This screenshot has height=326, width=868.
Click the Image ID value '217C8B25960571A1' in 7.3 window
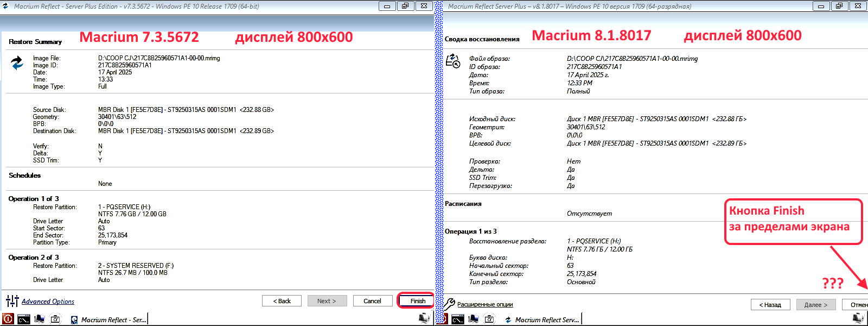[125, 65]
